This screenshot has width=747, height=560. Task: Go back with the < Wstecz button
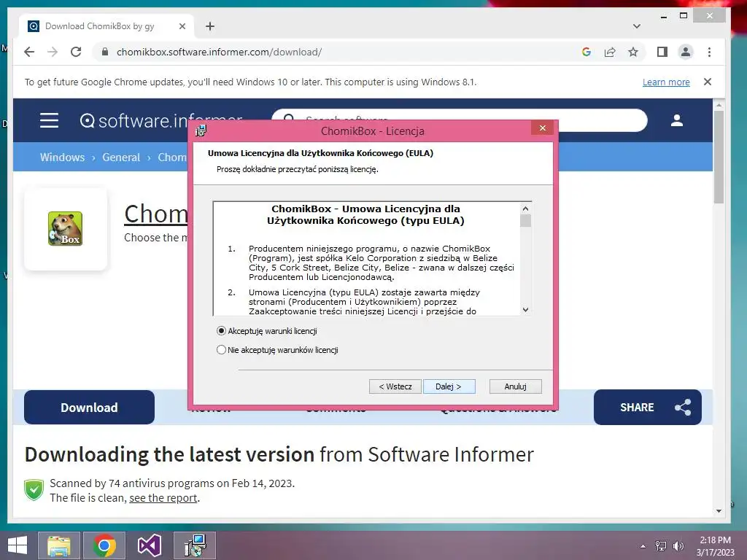point(395,386)
